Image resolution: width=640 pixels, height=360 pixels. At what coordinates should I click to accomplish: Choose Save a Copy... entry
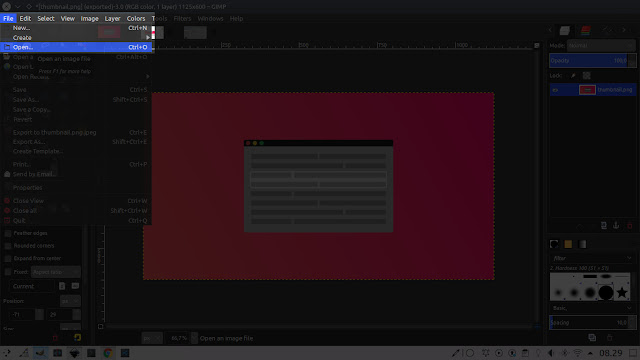[x=76, y=109]
